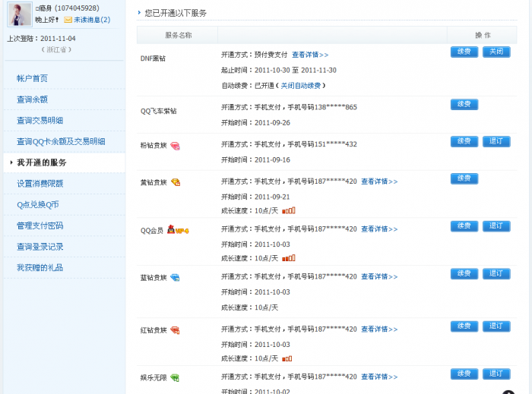Click the 红钻贵族 red diamond icon
This screenshot has width=532, height=394.
click(x=175, y=330)
